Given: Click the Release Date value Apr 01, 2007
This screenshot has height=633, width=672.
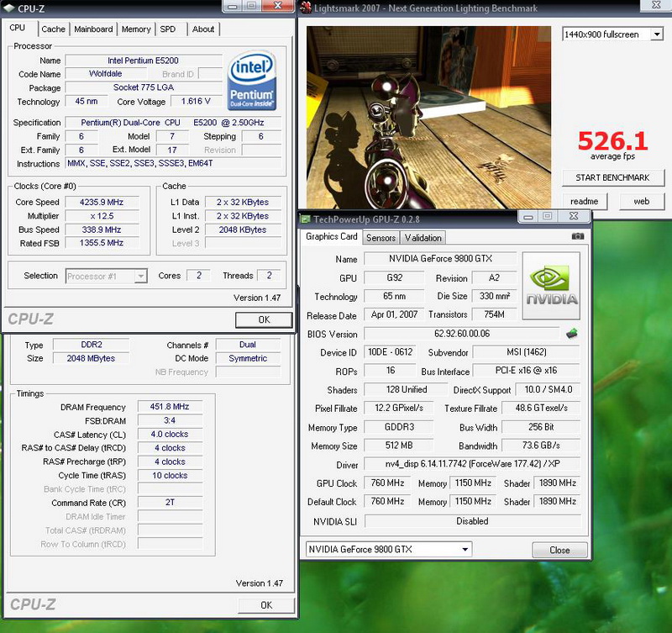Looking at the screenshot, I should (394, 314).
